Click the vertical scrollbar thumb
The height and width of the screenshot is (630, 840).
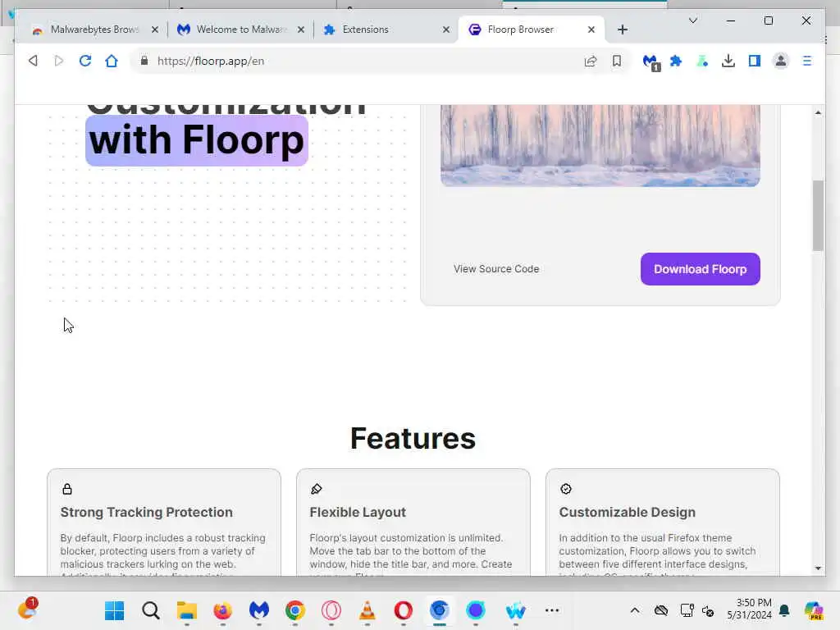click(818, 216)
